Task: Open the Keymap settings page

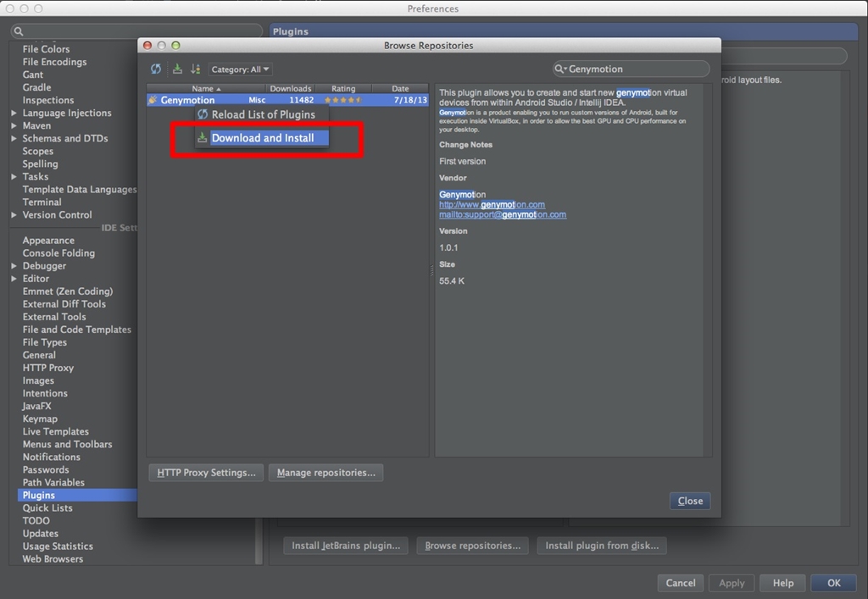Action: pos(40,419)
